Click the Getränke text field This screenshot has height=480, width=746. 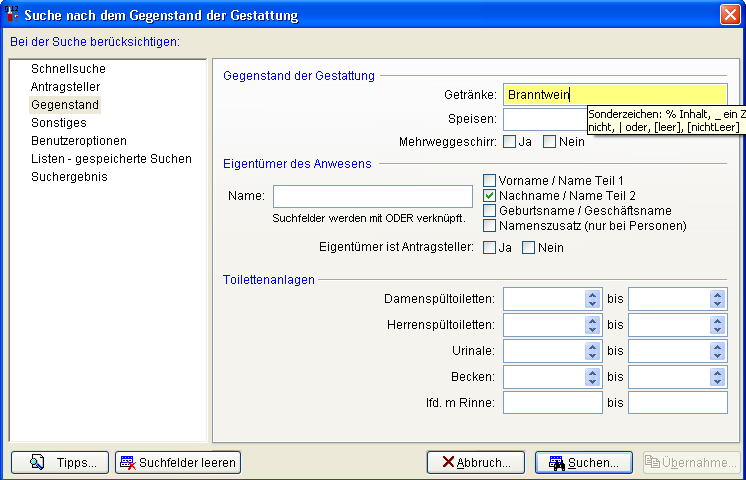[x=614, y=95]
